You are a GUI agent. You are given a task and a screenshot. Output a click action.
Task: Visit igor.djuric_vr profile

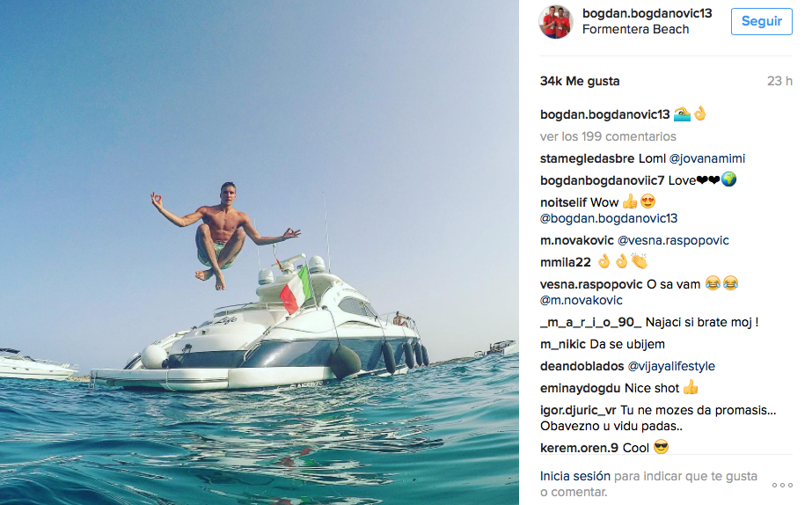578,410
